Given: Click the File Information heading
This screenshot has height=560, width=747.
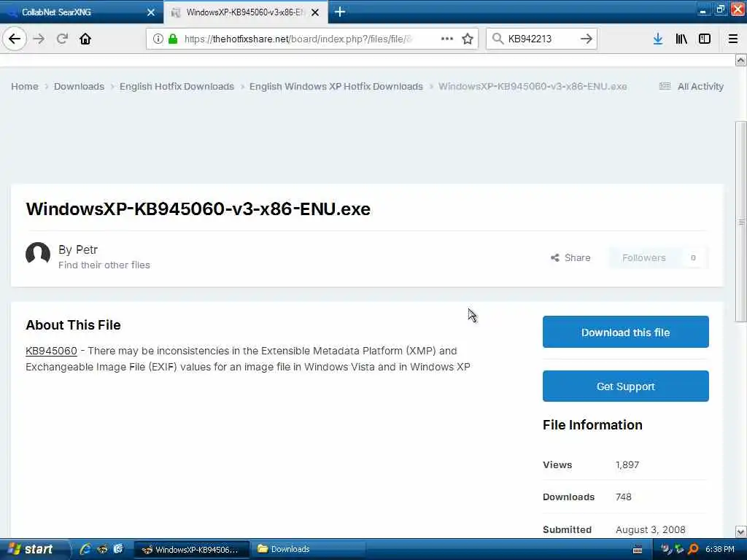Looking at the screenshot, I should (x=592, y=425).
